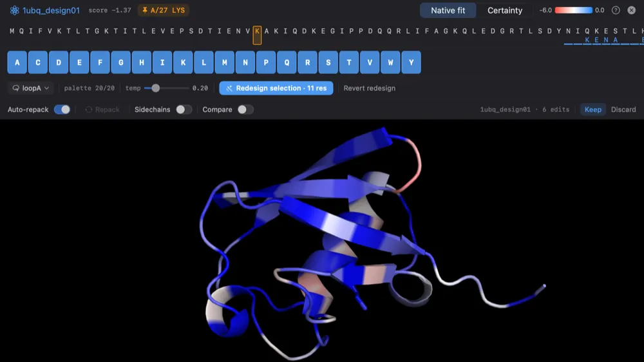Click the red-to-blue score color bar
Screen dimensions: 644x362
(573, 10)
